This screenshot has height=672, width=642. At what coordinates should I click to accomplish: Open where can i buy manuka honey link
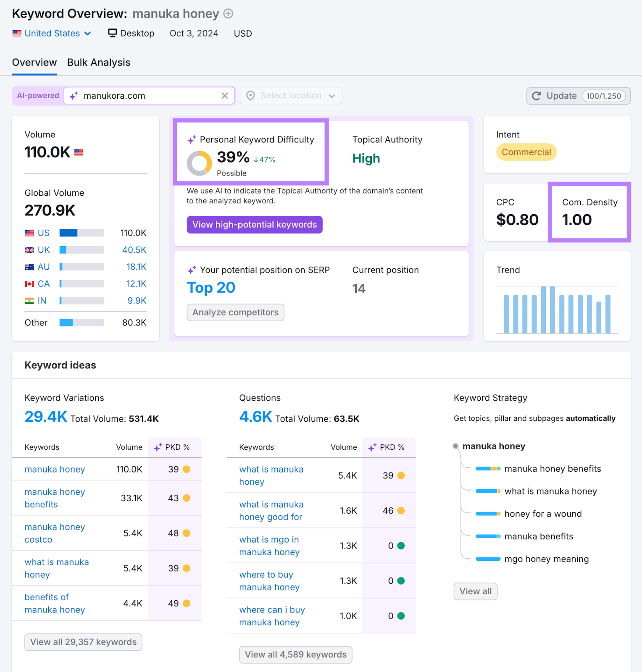[x=272, y=616]
